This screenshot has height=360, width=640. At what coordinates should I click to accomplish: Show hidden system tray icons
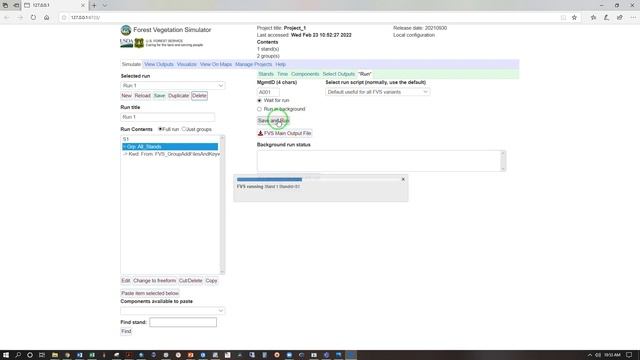[589, 355]
